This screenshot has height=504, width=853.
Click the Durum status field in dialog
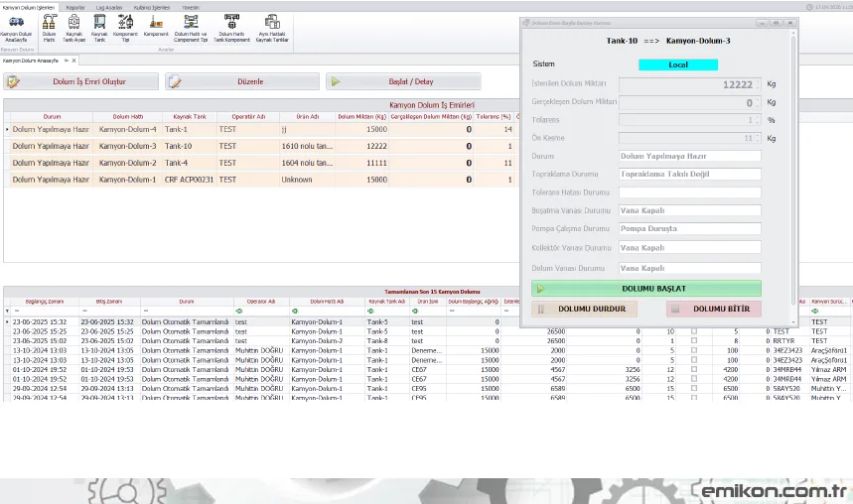point(690,156)
